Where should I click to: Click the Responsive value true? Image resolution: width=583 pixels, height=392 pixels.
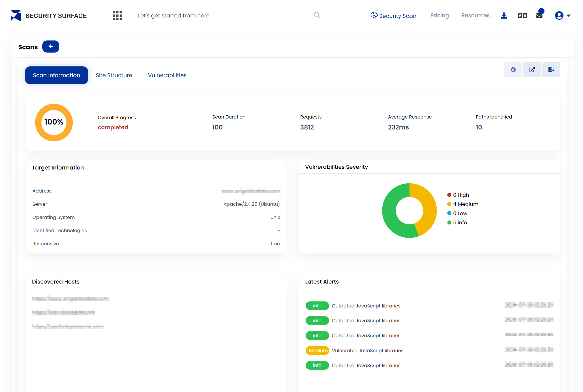point(275,244)
